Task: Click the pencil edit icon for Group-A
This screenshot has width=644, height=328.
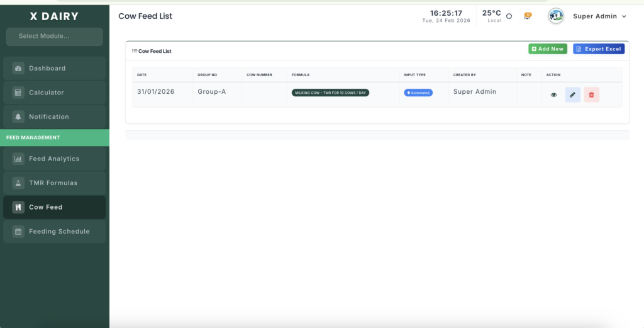Action: [572, 95]
